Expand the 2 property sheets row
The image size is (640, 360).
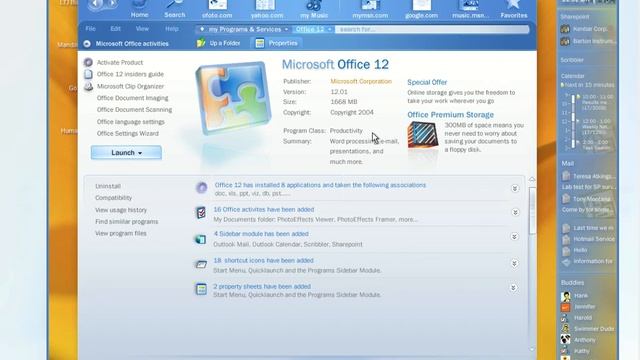513,288
